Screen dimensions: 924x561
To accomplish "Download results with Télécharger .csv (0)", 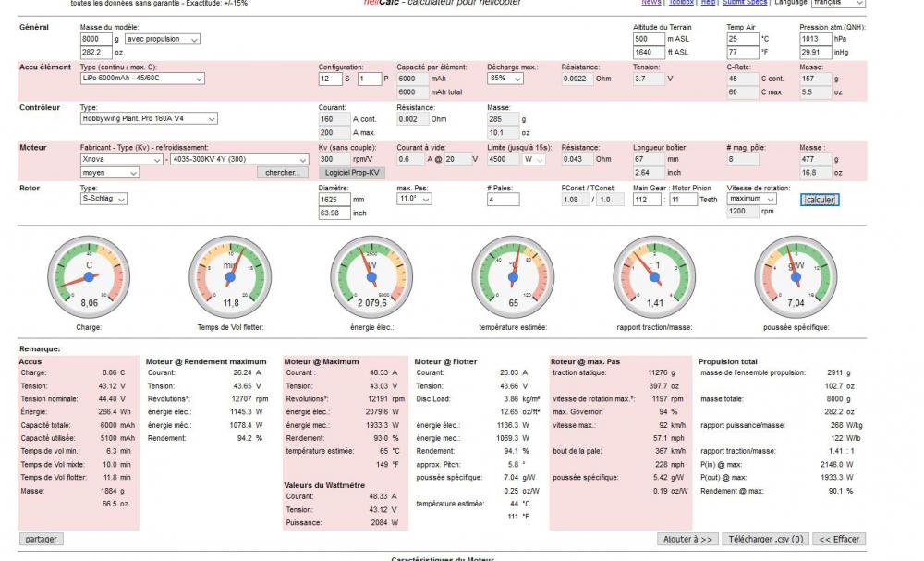I will pos(765,539).
